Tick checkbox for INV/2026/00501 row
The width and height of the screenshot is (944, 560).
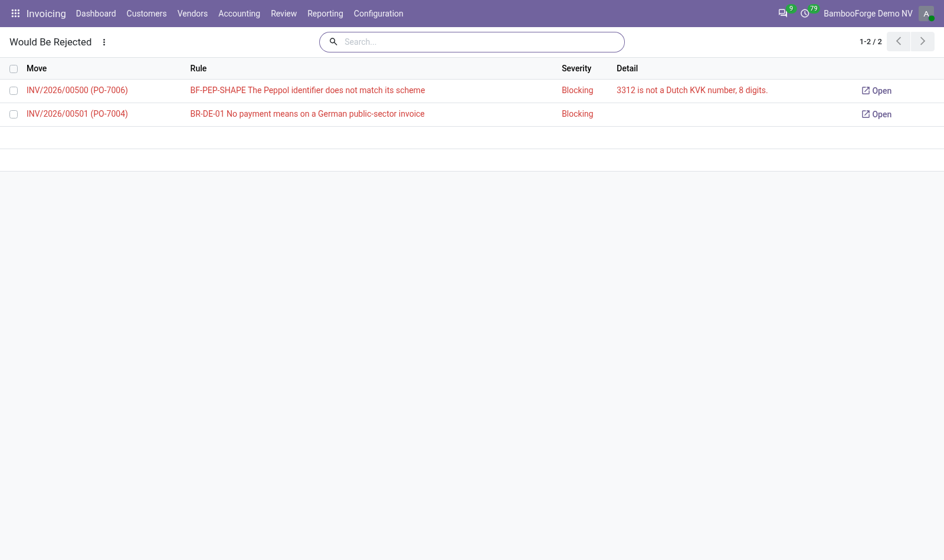click(14, 114)
